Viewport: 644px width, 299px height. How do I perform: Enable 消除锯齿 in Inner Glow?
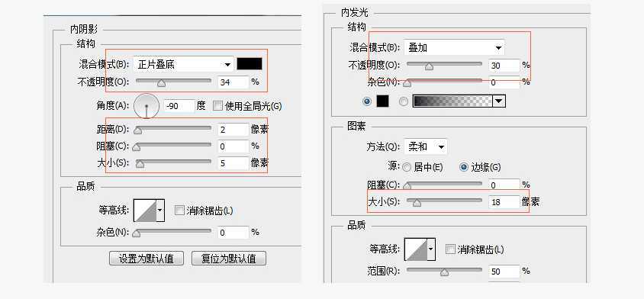tap(450, 249)
